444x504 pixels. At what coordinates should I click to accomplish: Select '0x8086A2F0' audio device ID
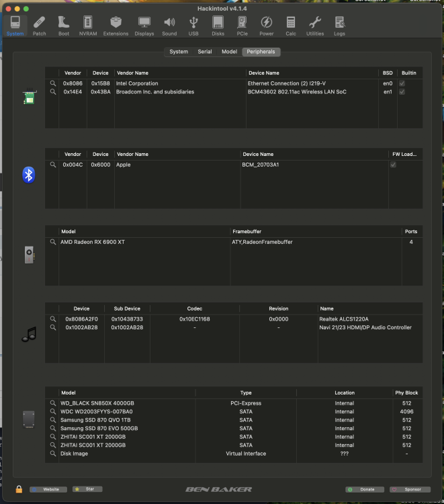tap(81, 319)
